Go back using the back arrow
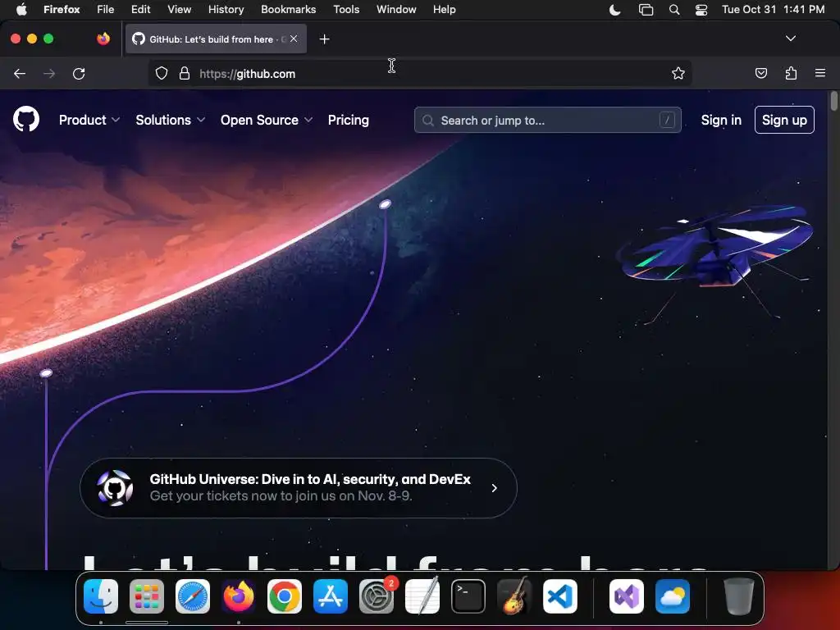This screenshot has height=630, width=840. click(x=20, y=73)
